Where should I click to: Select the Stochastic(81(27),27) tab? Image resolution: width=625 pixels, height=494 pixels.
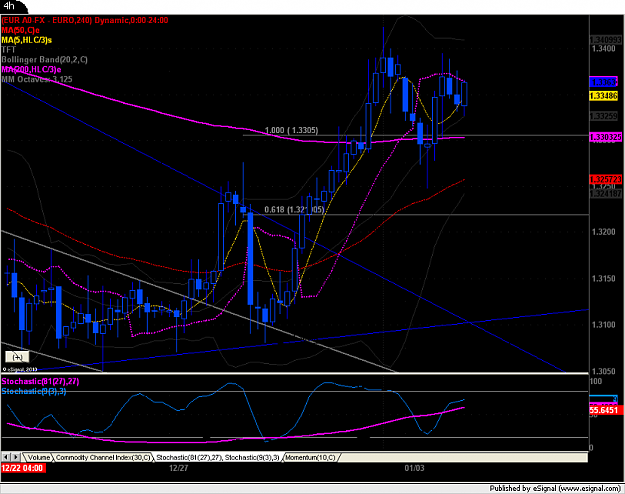tap(218, 457)
